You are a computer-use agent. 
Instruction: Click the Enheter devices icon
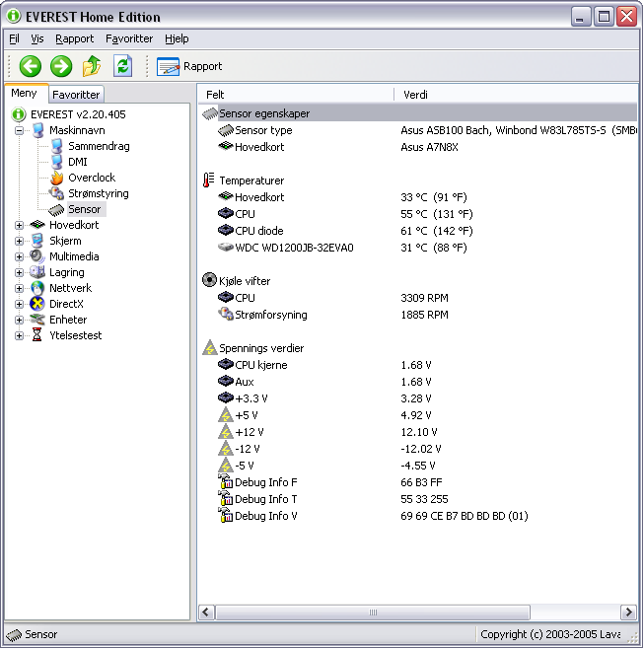click(x=37, y=320)
